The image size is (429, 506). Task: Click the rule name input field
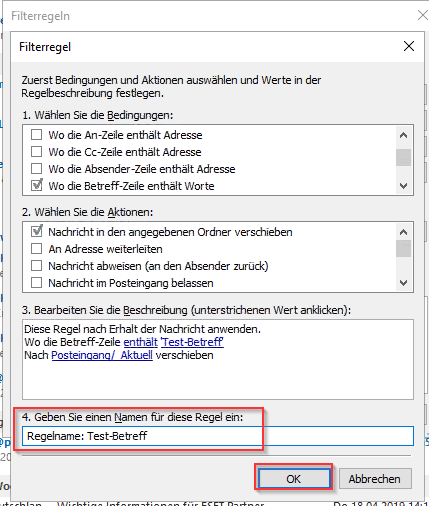pyautogui.click(x=218, y=436)
